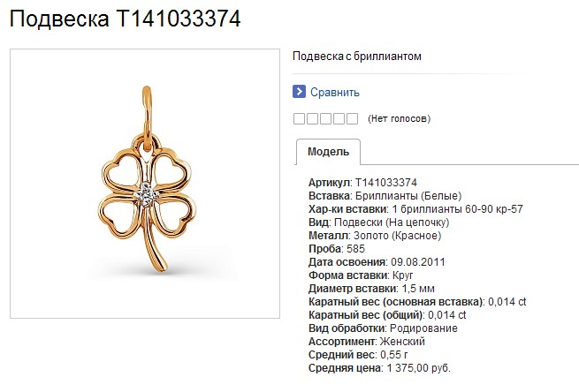Rate the pendant with the first star box
Image resolution: width=579 pixels, height=392 pixels.
pyautogui.click(x=299, y=118)
